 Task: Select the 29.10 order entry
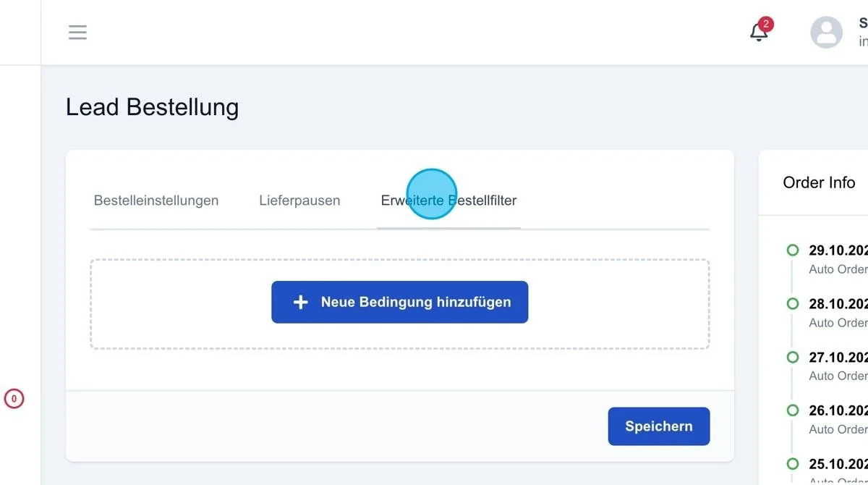(838, 259)
